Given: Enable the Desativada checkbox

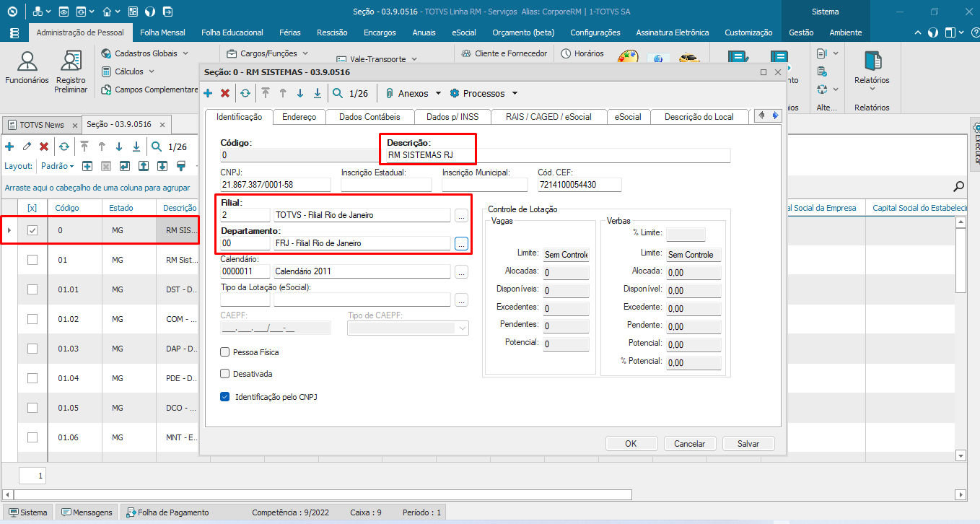Looking at the screenshot, I should click(x=225, y=374).
